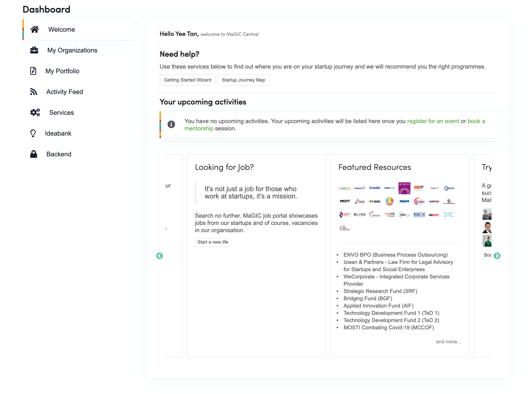
Task: Open ENVO BPO (Business Process Outsourcing) resource
Action: 395,255
